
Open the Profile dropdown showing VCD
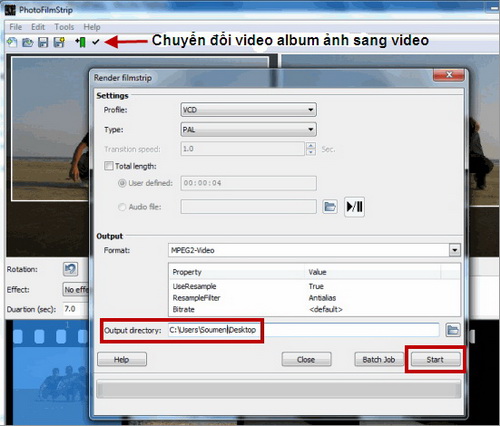[x=248, y=110]
